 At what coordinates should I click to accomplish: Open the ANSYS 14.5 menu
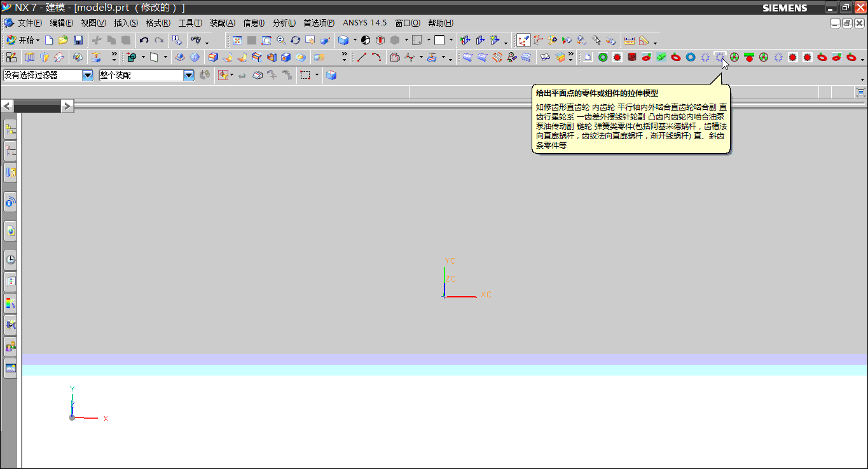(365, 23)
